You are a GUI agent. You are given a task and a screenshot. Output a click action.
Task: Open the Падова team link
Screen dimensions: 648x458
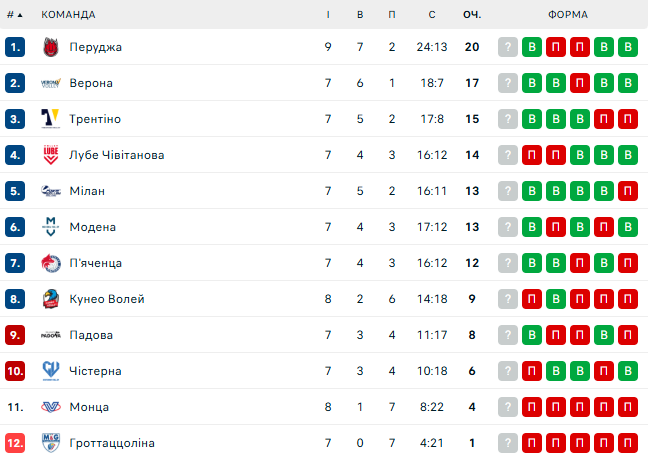[91, 335]
